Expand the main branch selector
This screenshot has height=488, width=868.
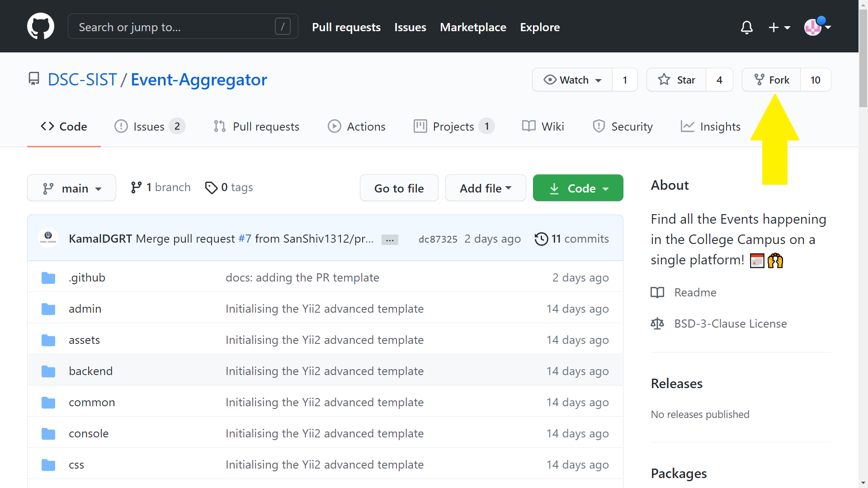pos(71,188)
